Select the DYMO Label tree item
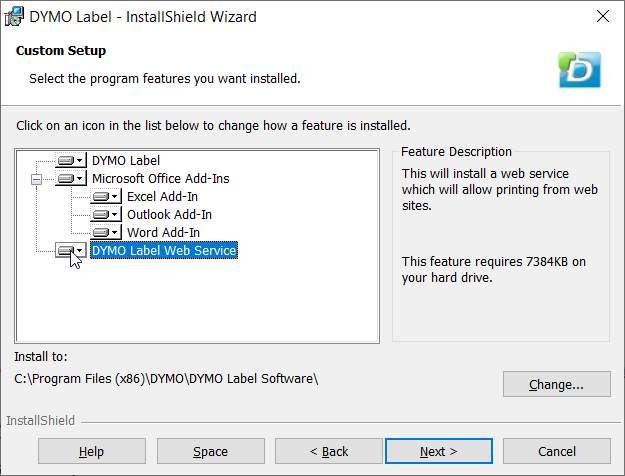The width and height of the screenshot is (625, 476). (126, 160)
